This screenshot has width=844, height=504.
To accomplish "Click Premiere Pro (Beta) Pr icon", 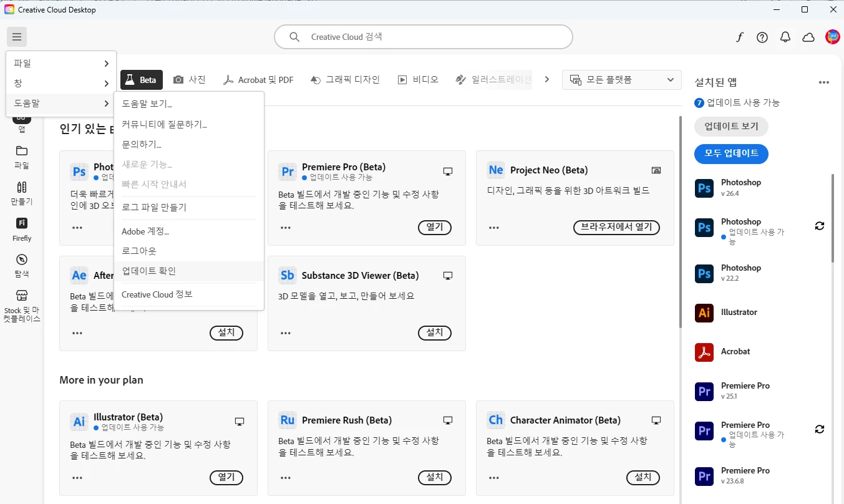I will [x=288, y=171].
